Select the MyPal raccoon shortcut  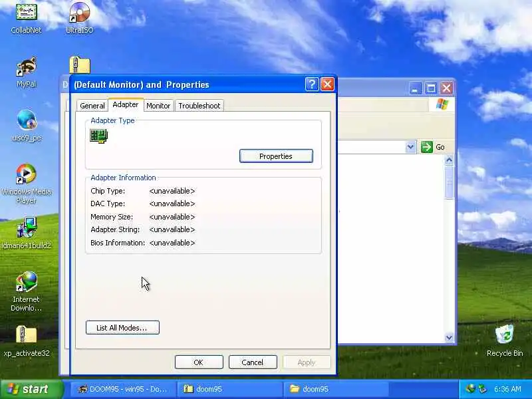click(x=26, y=72)
